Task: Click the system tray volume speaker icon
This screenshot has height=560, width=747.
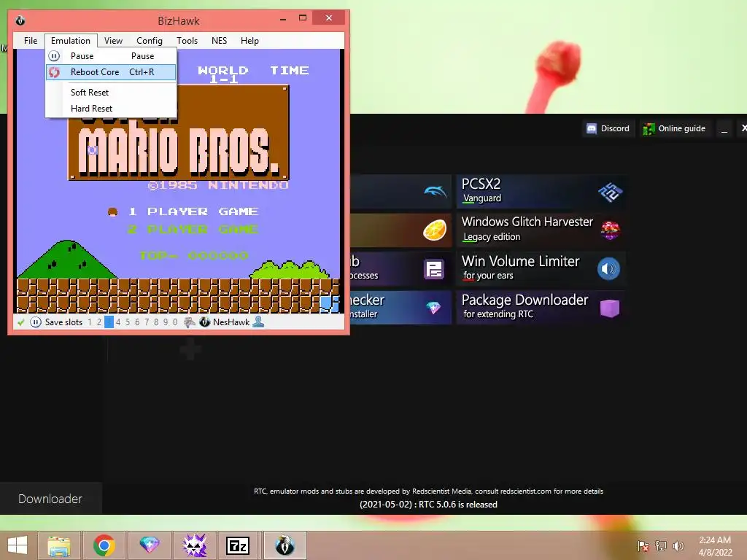Action: tap(678, 546)
